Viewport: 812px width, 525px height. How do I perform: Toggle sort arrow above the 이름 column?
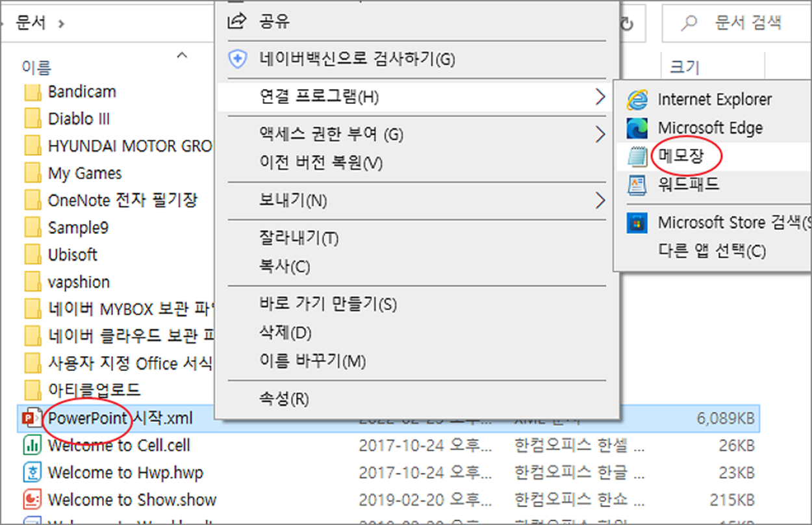tap(182, 56)
